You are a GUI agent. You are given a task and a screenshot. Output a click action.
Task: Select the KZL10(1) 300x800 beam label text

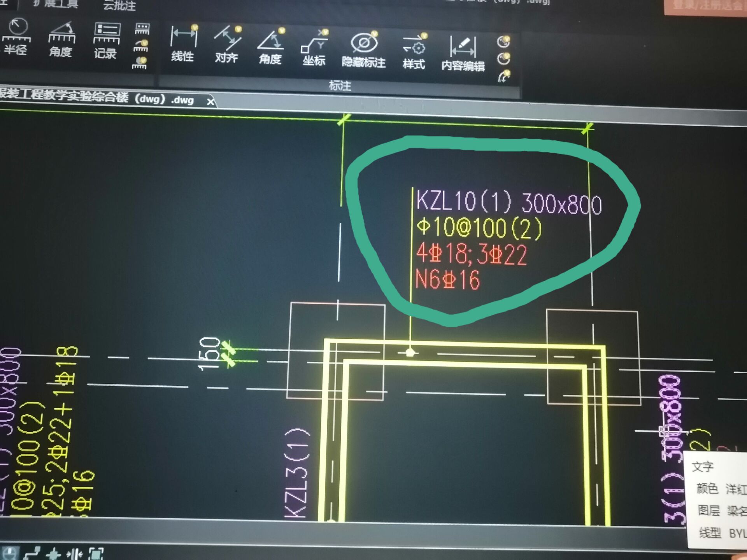tap(509, 202)
